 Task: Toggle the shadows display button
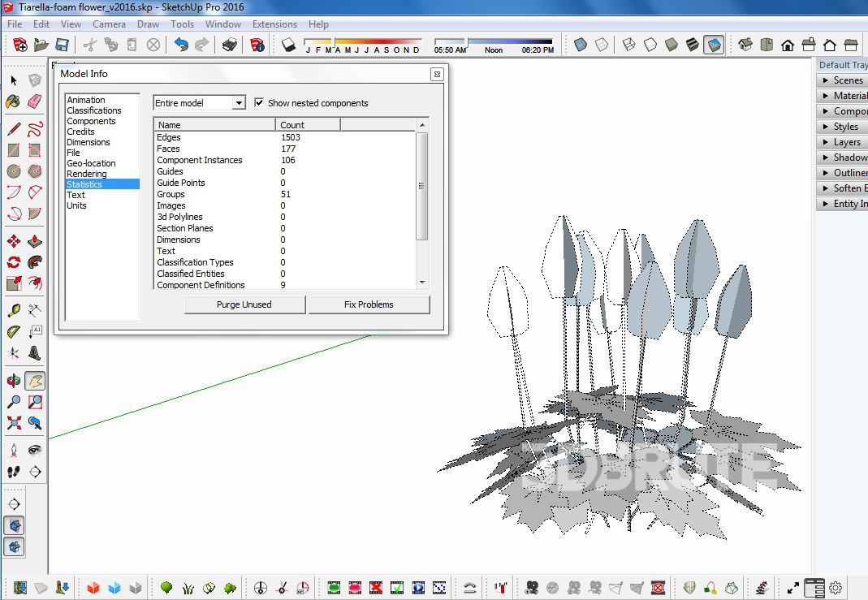click(288, 45)
